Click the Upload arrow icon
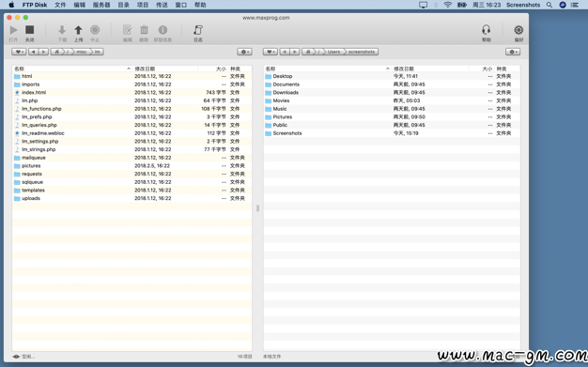Screen dimensions: 588x367 [x=78, y=30]
